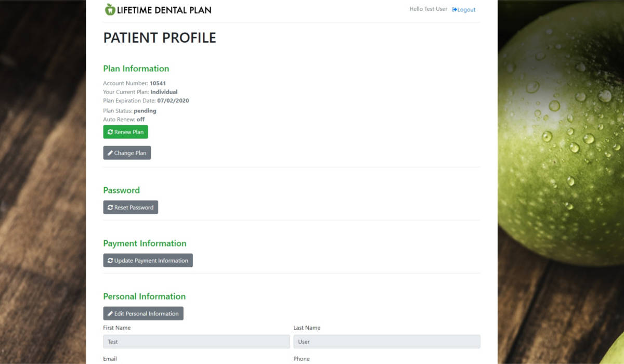Click the refresh icon on Renew Plan
The height and width of the screenshot is (364, 624).
110,132
